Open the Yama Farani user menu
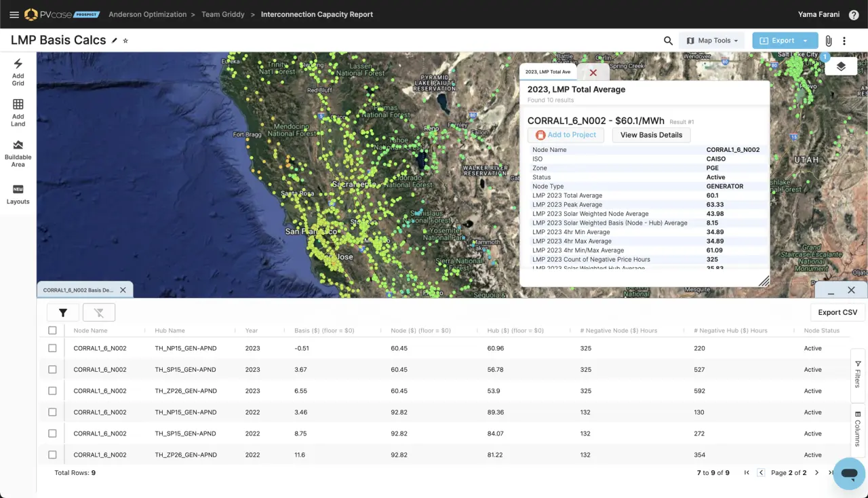Screen dimensions: 868x498 pyautogui.click(x=819, y=14)
